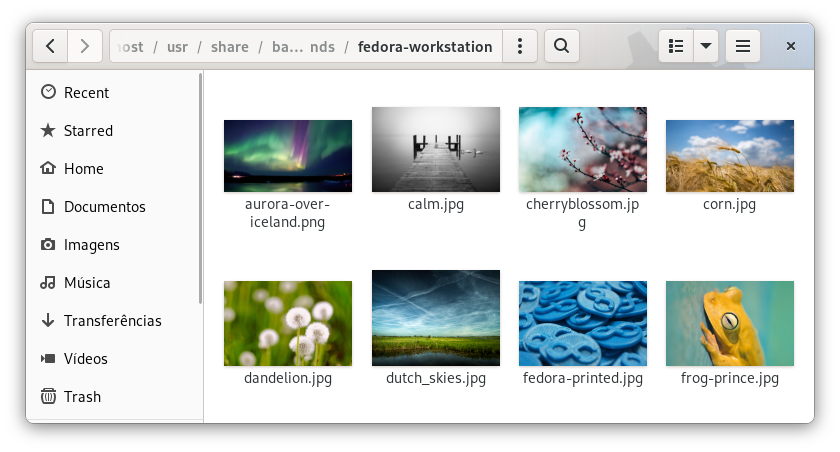Close the file manager window
The height and width of the screenshot is (452, 840).
(791, 47)
